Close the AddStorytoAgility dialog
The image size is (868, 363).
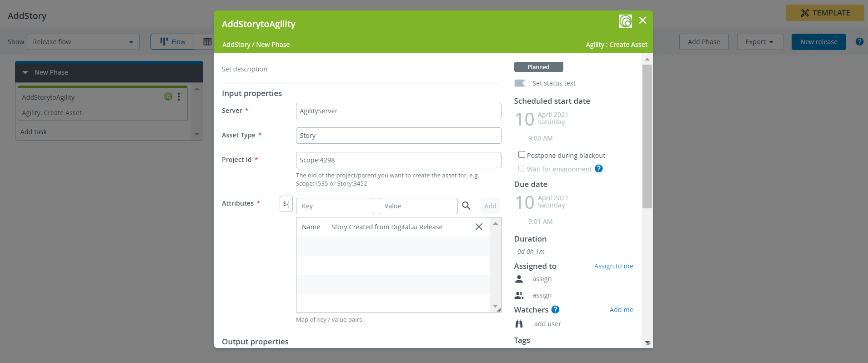point(642,20)
